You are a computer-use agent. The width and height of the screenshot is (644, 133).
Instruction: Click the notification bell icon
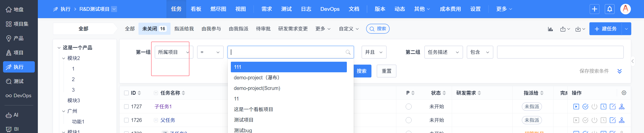click(x=609, y=9)
